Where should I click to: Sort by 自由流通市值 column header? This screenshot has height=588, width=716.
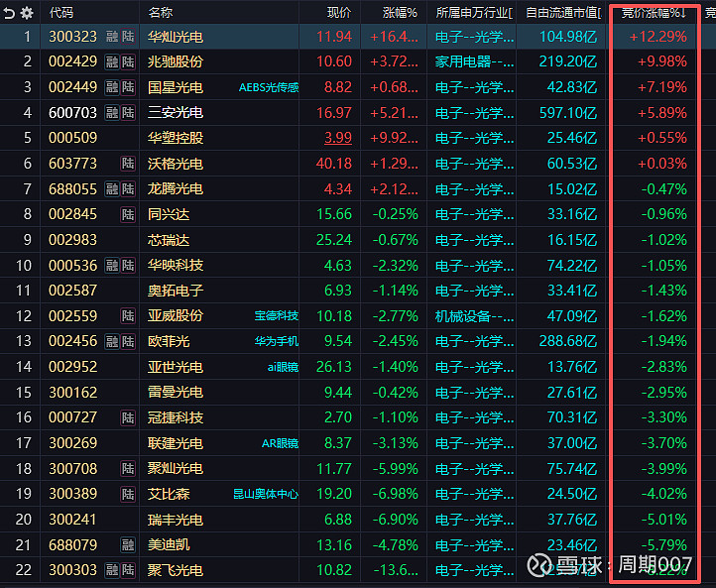pos(563,12)
